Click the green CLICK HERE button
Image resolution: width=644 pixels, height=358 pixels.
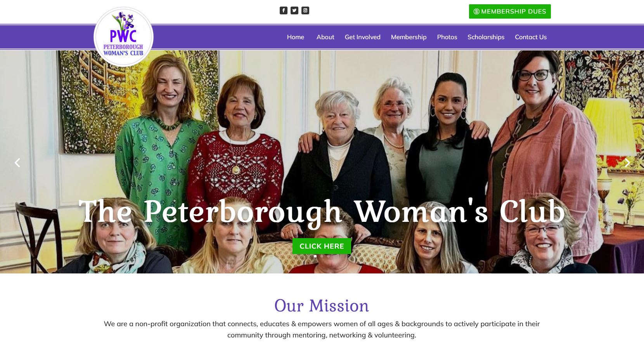(x=322, y=246)
